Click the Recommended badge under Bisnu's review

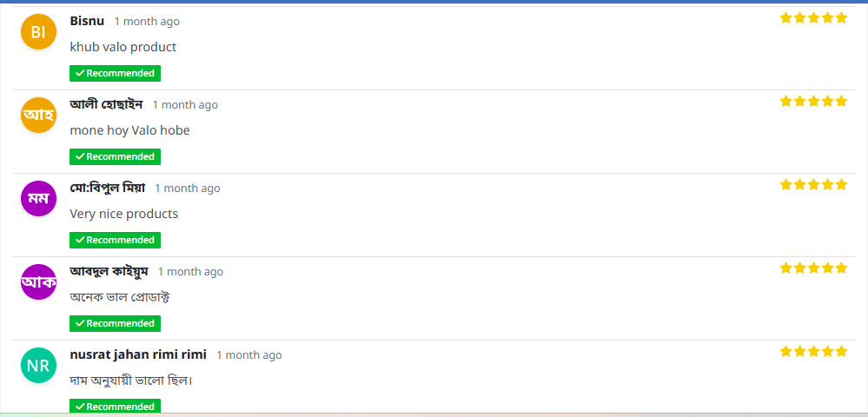coord(115,73)
